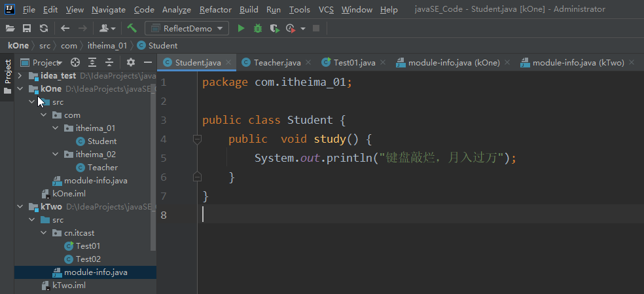Screen dimensions: 644x294
Task: Click the Profiler run icon
Action: (291, 28)
